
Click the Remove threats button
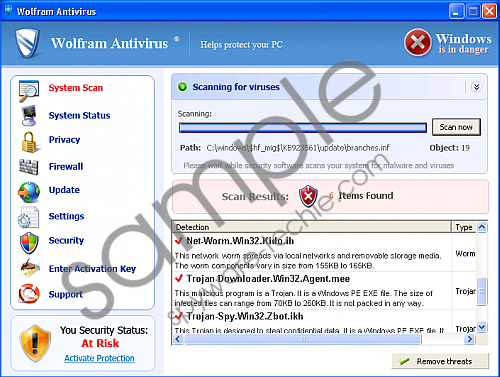coord(440,361)
